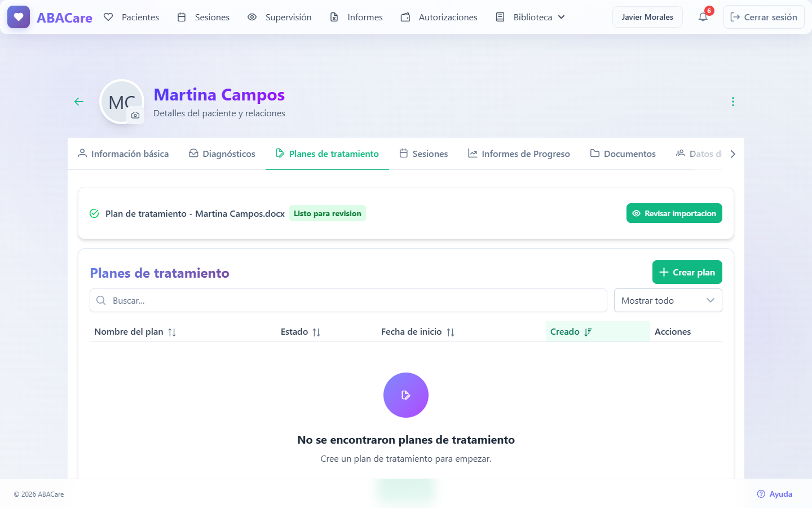
Task: Switch to the Información básica tab
Action: tap(123, 154)
